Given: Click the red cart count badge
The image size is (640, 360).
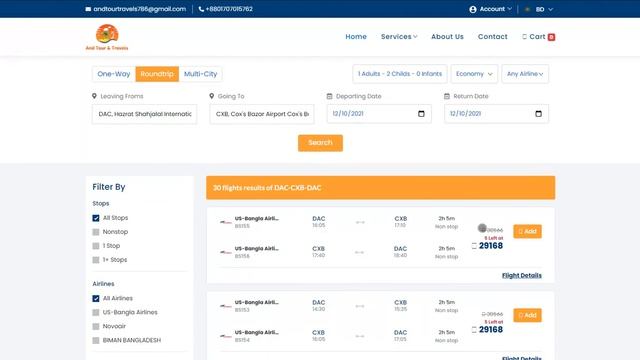Looking at the screenshot, I should coord(551,37).
